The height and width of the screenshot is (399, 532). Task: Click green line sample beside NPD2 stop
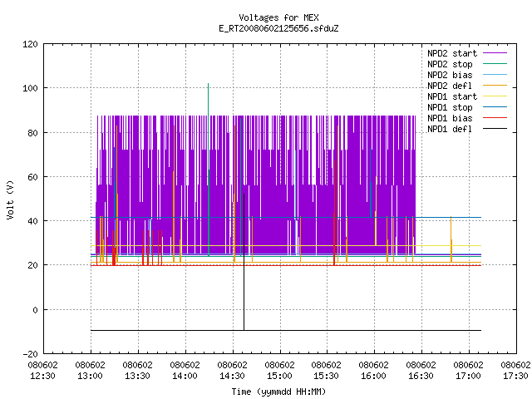click(495, 63)
